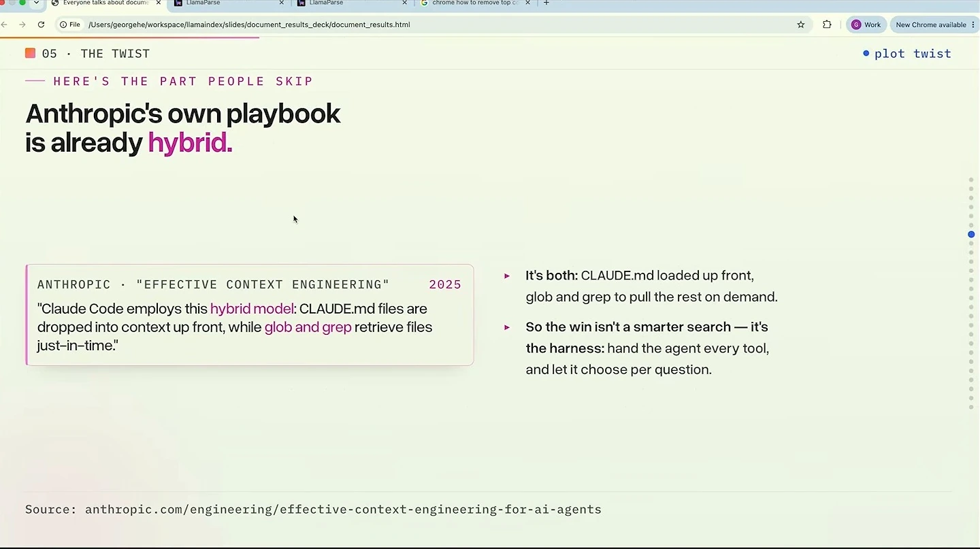This screenshot has height=549, width=980.
Task: Click the Google favicon on the chrome search tab
Action: coord(425,3)
